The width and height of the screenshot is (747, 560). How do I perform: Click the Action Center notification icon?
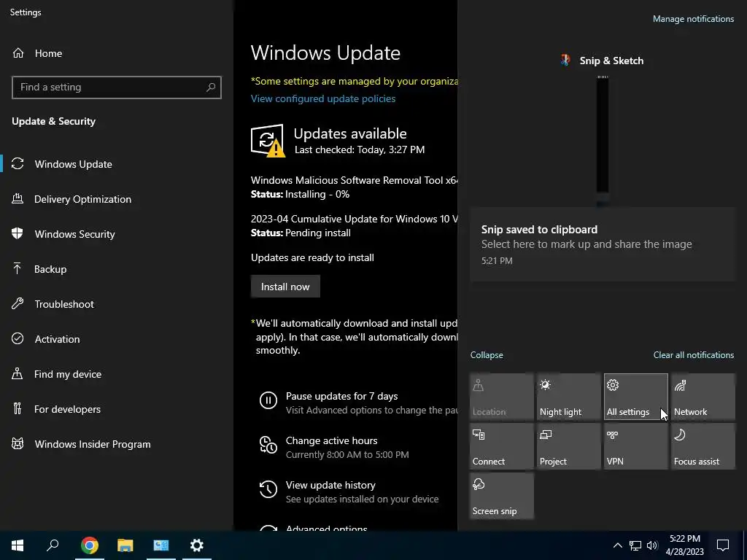click(x=723, y=545)
